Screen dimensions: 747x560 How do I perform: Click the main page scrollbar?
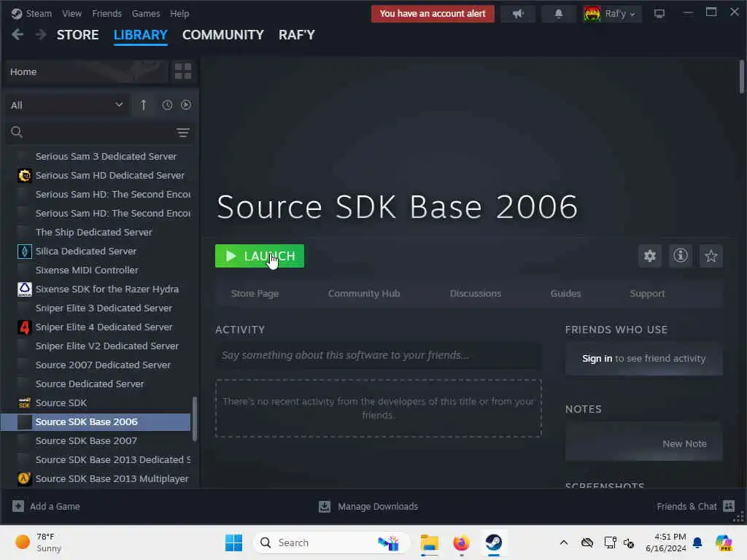[741, 77]
